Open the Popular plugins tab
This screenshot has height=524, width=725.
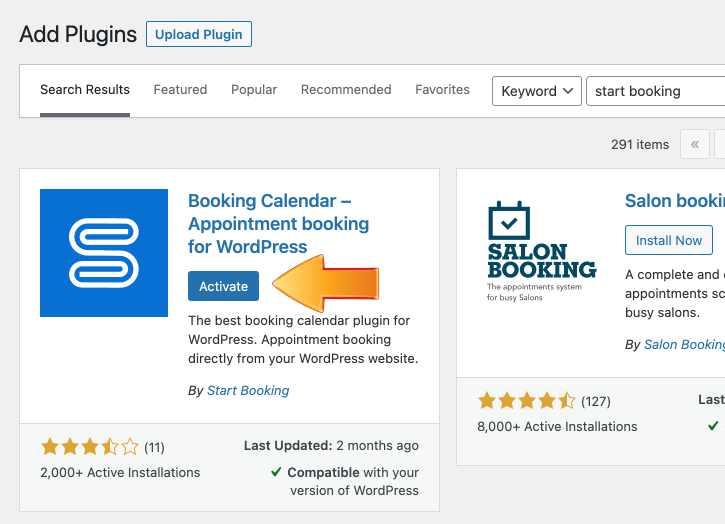(254, 90)
